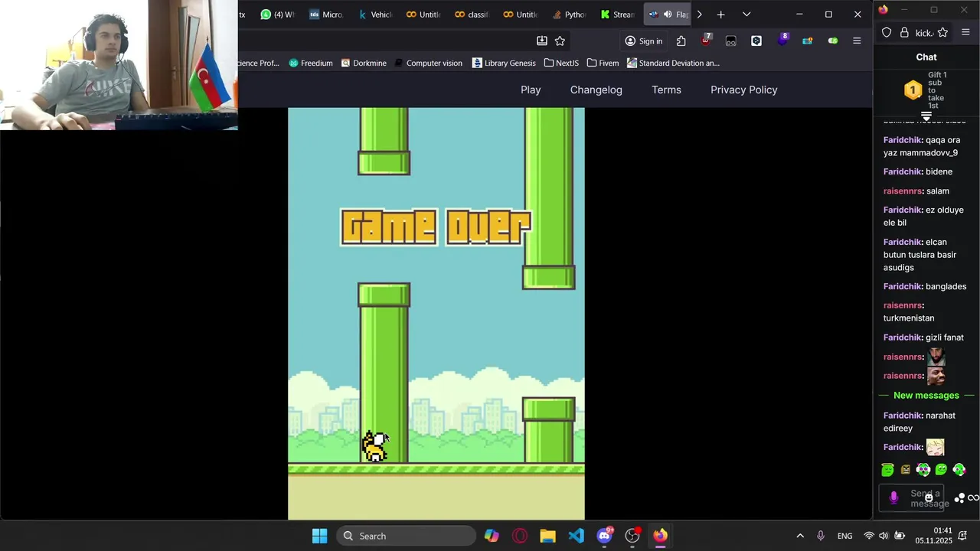Jump to New messages in chat
The image size is (980, 551).
point(926,395)
